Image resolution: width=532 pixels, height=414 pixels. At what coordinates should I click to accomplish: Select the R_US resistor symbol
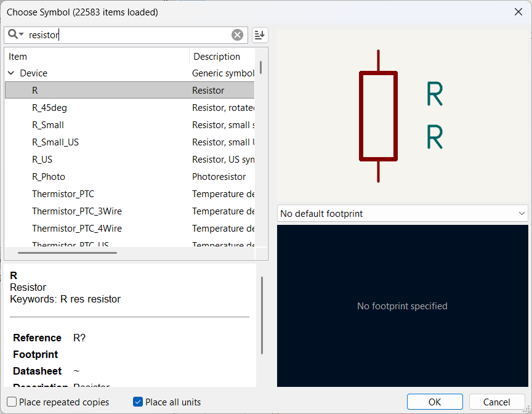(x=43, y=159)
